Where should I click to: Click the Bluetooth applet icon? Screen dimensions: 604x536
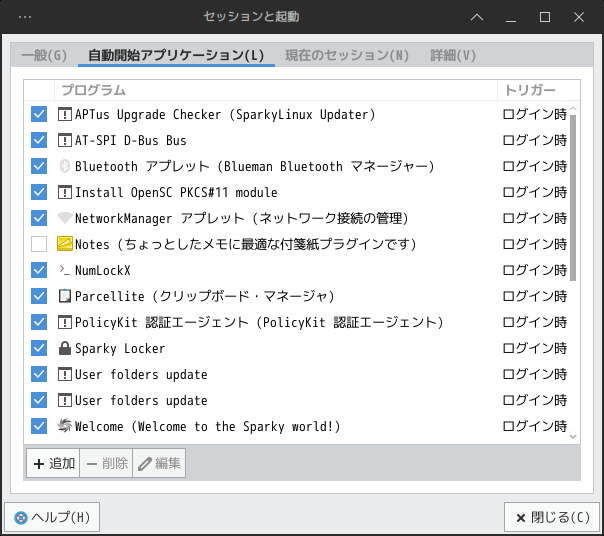[x=64, y=166]
